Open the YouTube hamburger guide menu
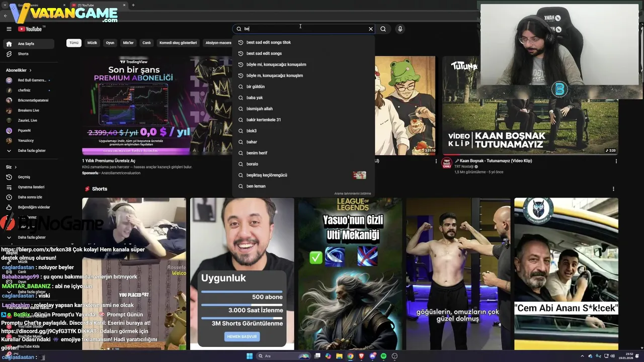 (x=9, y=29)
